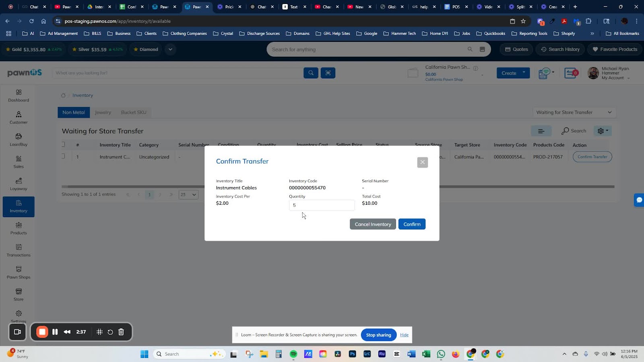Screen dimensions: 644x362
Task: Switch to the Non Metal tab
Action: coord(74,112)
